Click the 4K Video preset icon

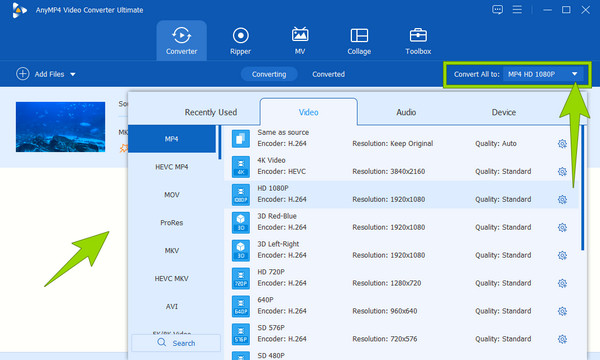(241, 166)
